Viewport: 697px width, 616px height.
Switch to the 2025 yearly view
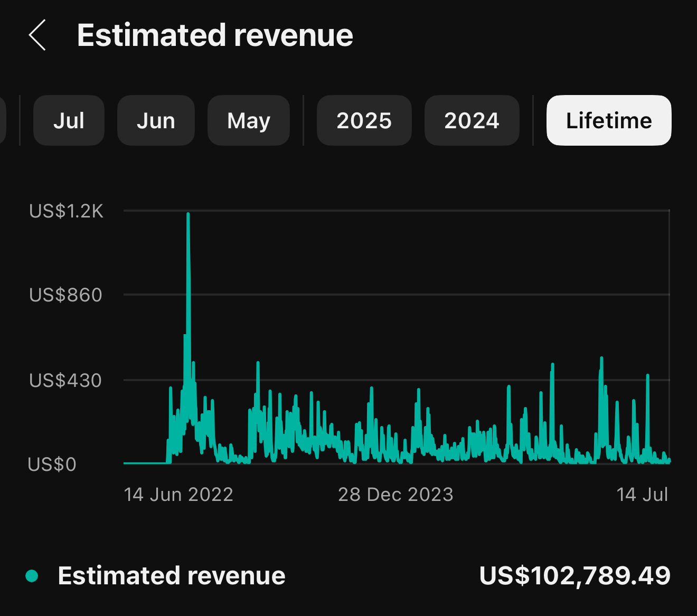[x=364, y=120]
